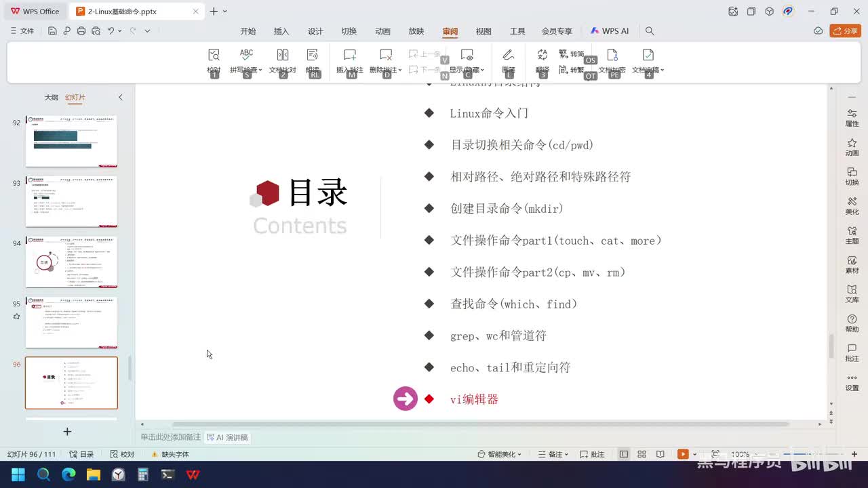Open 切换 transition pane in right sidebar

coord(852,176)
